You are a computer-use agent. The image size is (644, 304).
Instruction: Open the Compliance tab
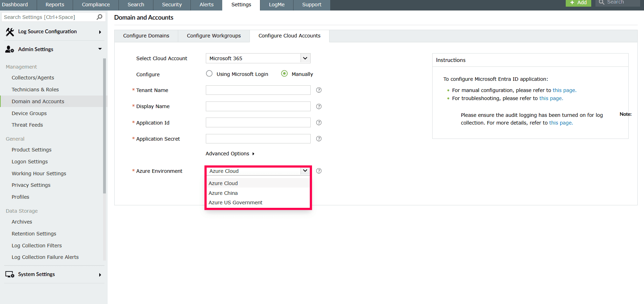pos(96,5)
